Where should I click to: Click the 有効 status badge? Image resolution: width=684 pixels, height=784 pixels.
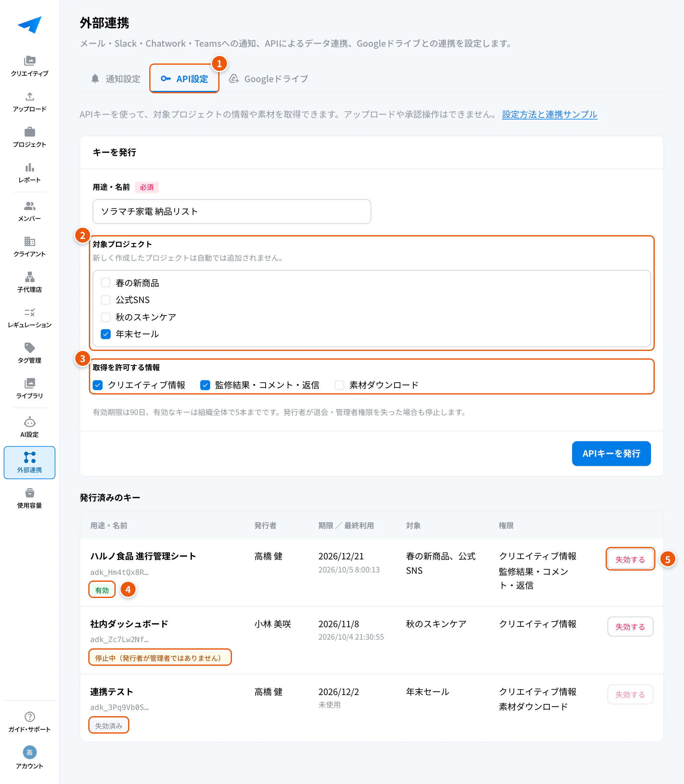(102, 590)
